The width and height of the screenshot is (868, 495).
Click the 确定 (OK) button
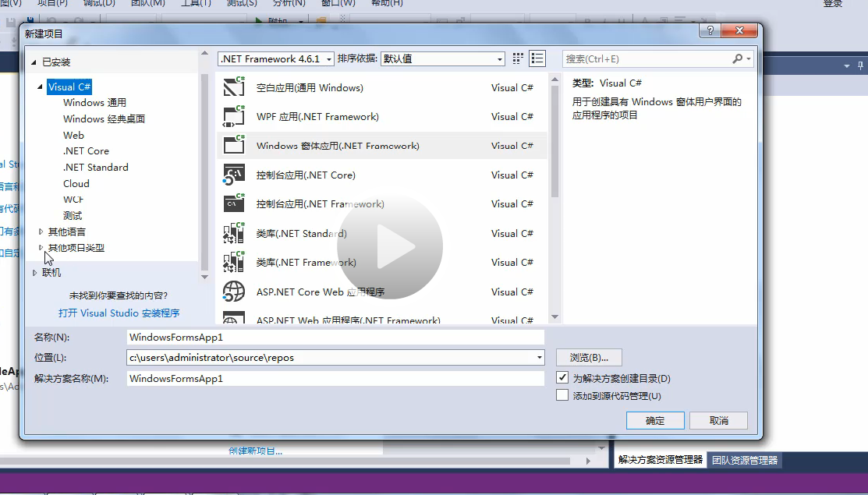655,420
